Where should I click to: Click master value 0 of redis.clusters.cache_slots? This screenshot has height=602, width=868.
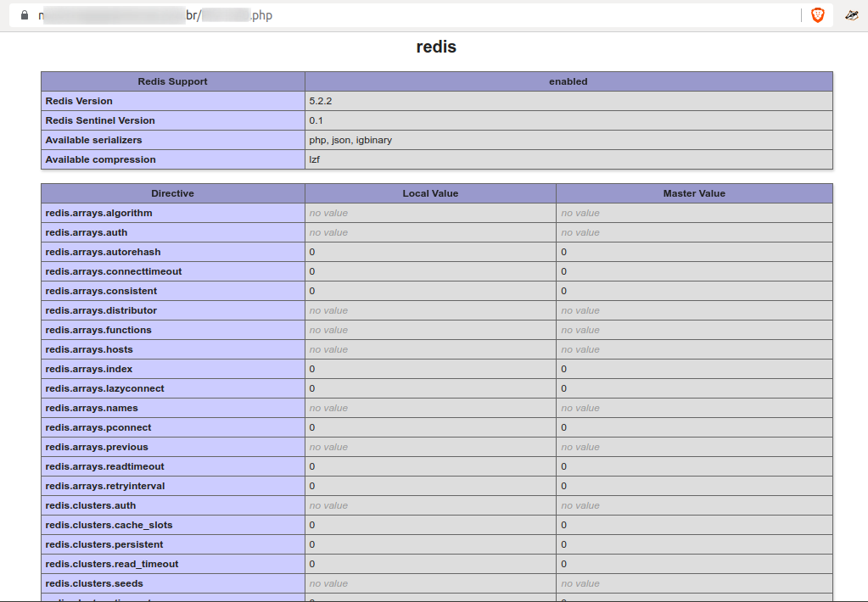pos(563,525)
